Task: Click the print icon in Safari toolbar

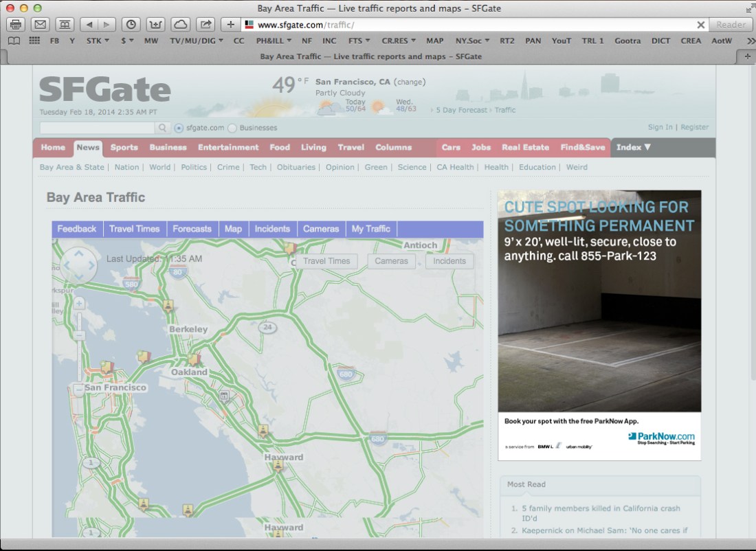Action: click(16, 25)
